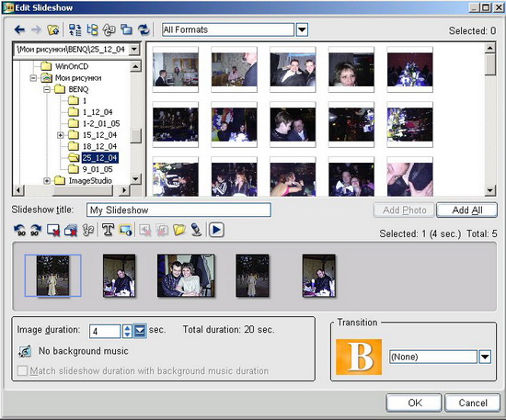Click the grayed forward navigation arrow
This screenshot has width=506, height=420.
tap(37, 30)
